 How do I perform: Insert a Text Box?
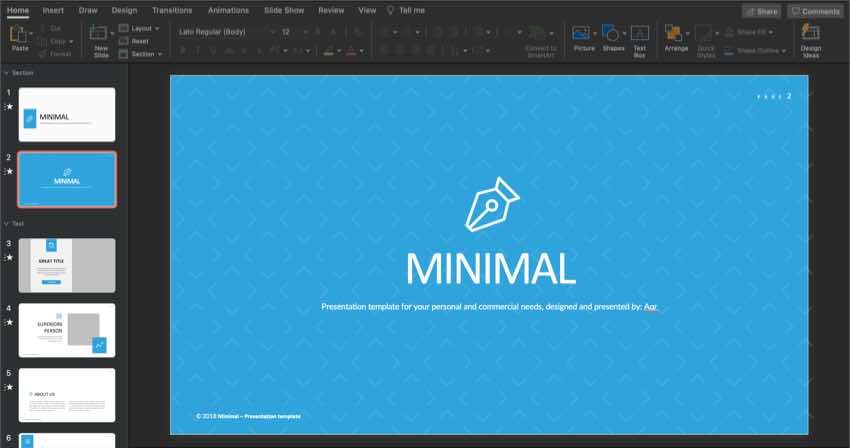tap(640, 38)
